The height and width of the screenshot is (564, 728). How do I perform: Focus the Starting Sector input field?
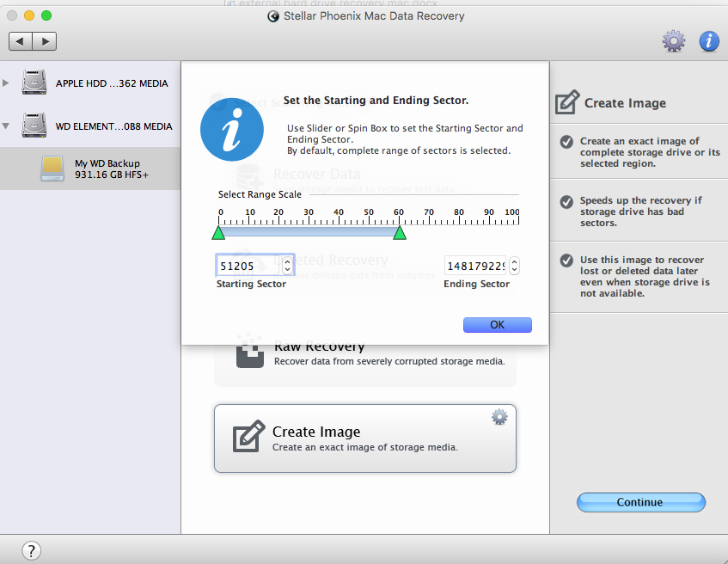click(x=249, y=267)
